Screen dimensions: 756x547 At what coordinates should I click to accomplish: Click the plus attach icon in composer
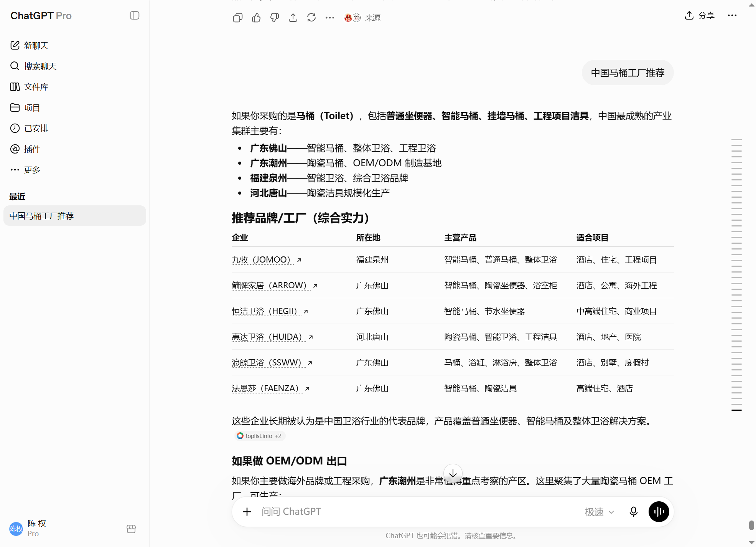coord(247,512)
